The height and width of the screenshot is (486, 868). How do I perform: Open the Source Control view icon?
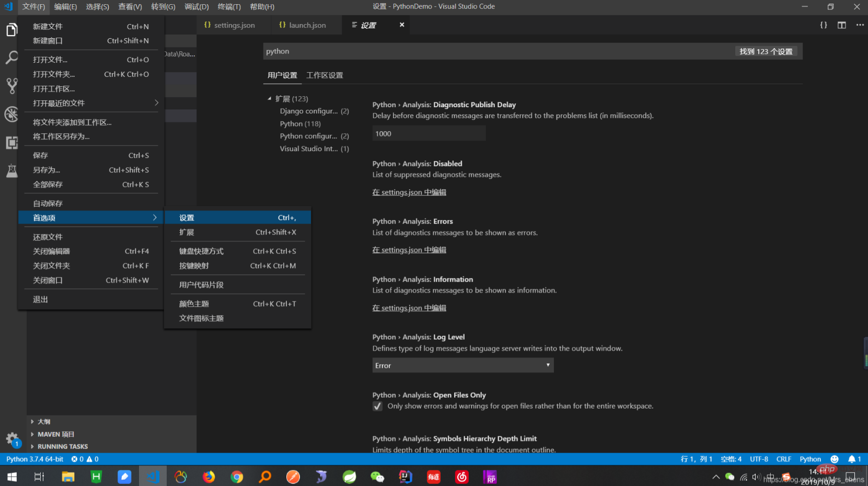[11, 86]
